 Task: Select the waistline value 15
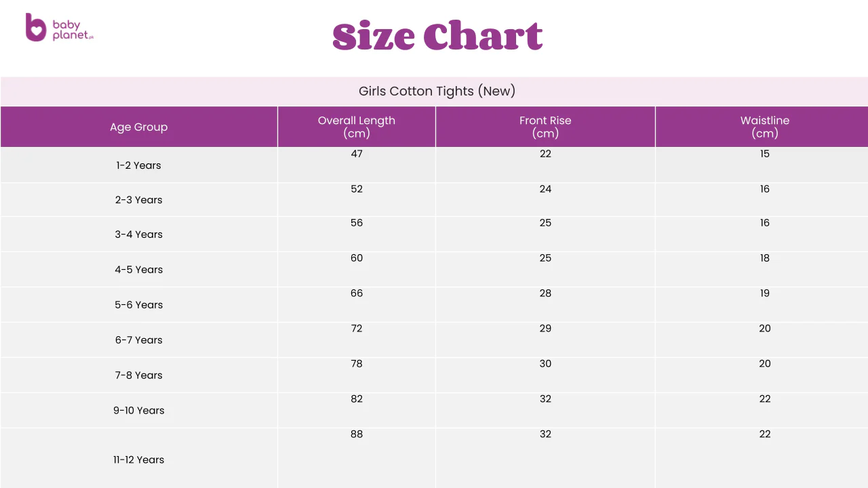pyautogui.click(x=764, y=154)
